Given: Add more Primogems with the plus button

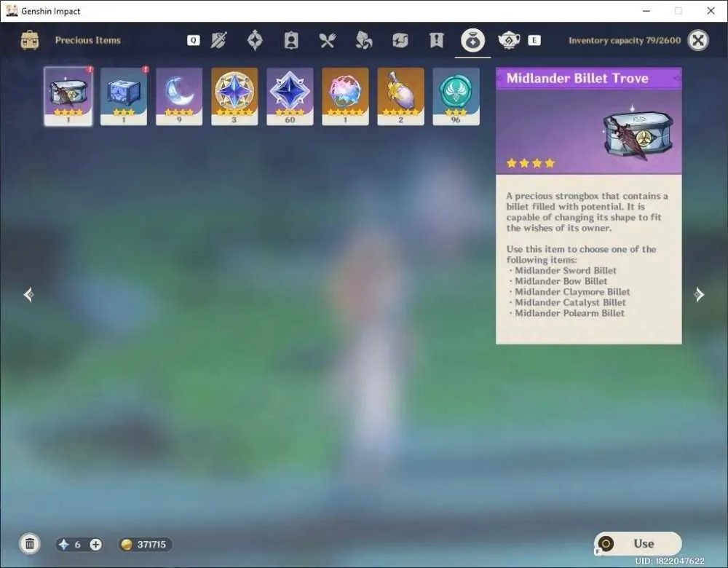Looking at the screenshot, I should pos(95,544).
